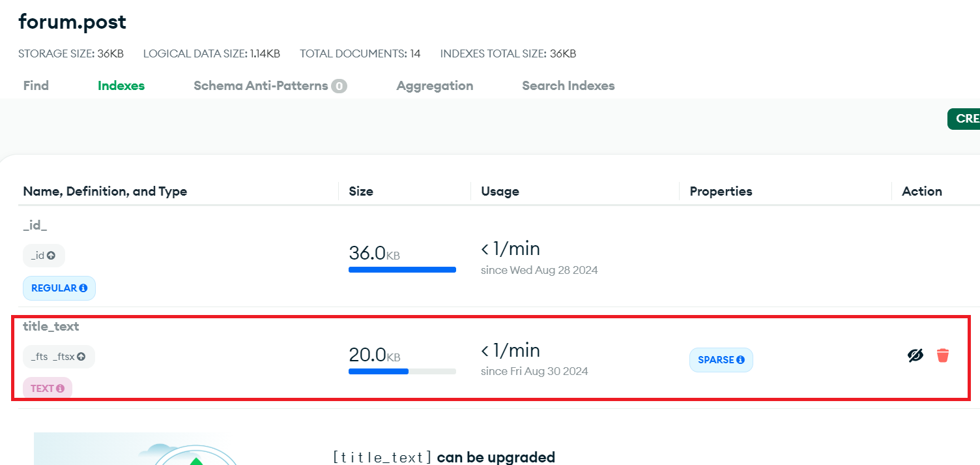Click the green CREATE index button
Viewport: 980px width, 465px height.
click(x=964, y=119)
